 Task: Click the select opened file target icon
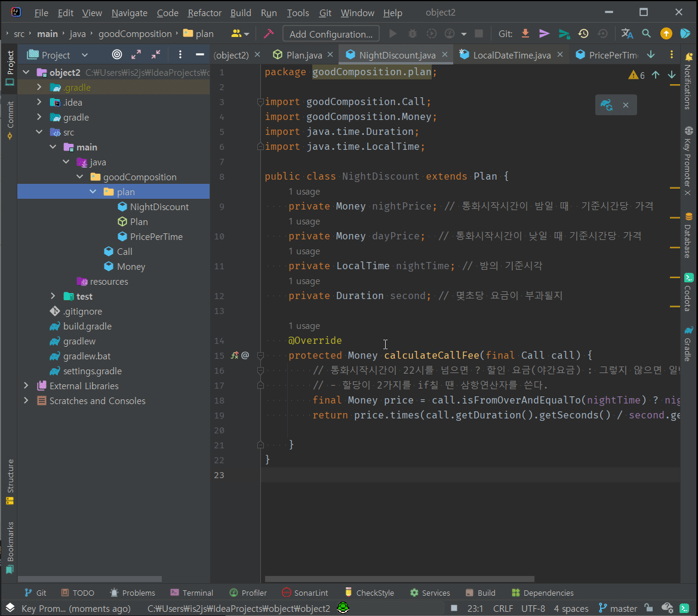[x=117, y=55]
